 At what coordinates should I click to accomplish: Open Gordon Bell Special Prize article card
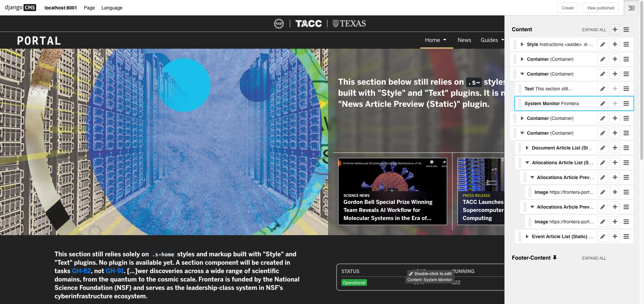392,191
